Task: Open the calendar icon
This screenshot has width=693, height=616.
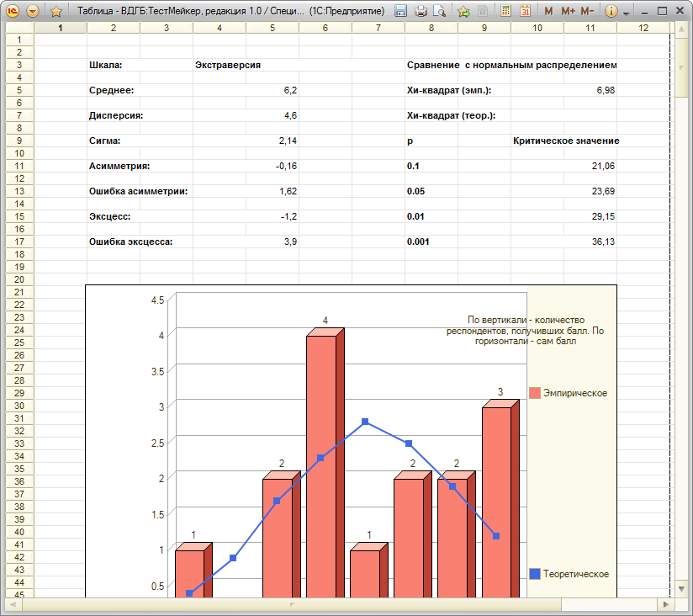Action: click(x=525, y=11)
